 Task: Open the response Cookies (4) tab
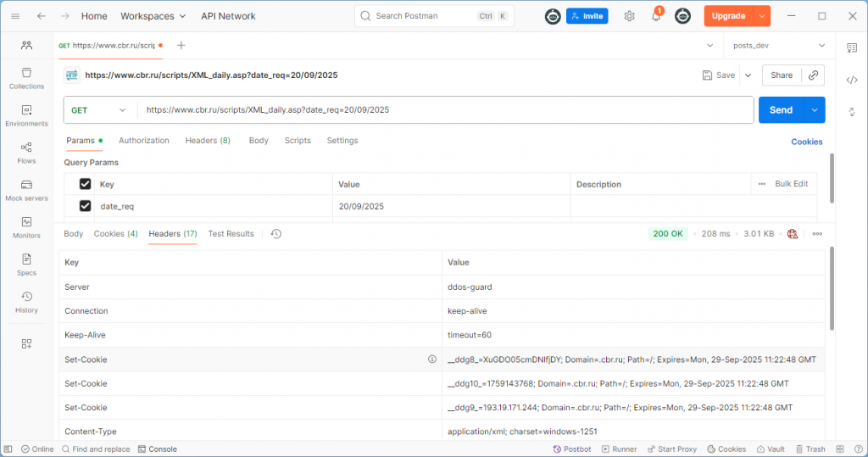115,234
